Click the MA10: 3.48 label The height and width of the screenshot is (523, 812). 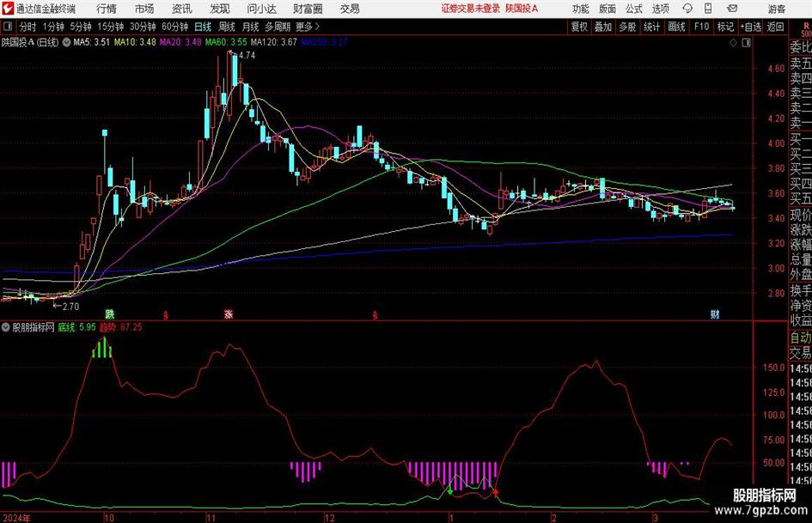[135, 42]
